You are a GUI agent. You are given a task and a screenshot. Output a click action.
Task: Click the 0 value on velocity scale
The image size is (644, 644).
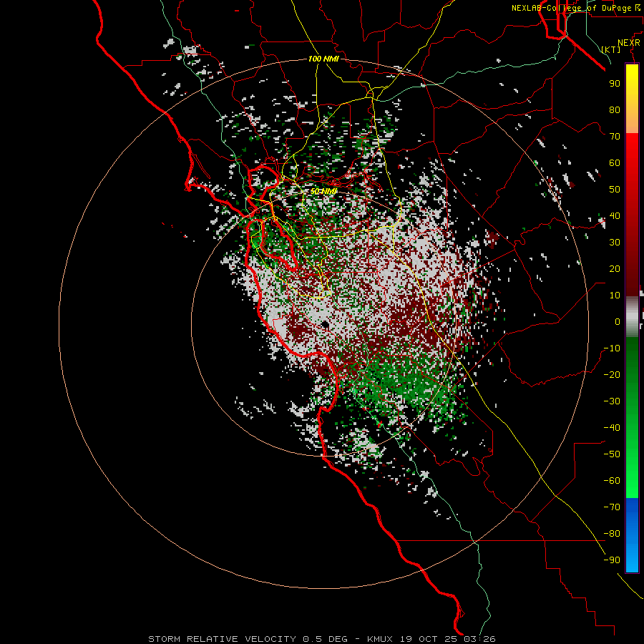(x=618, y=321)
